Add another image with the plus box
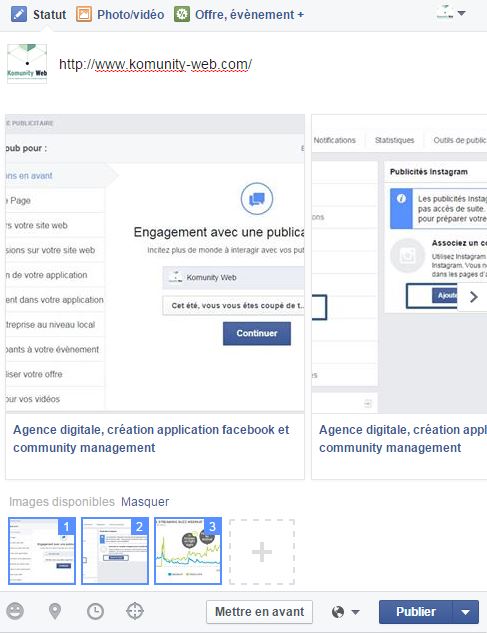 click(x=262, y=552)
